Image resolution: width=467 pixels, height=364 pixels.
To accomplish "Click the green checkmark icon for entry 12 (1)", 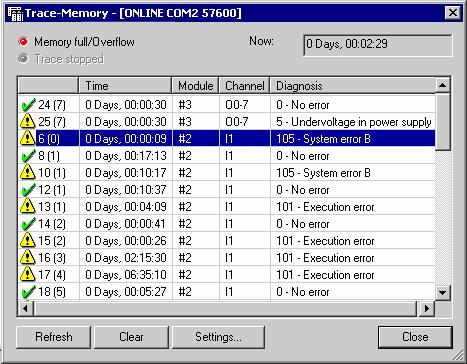I will coord(28,190).
